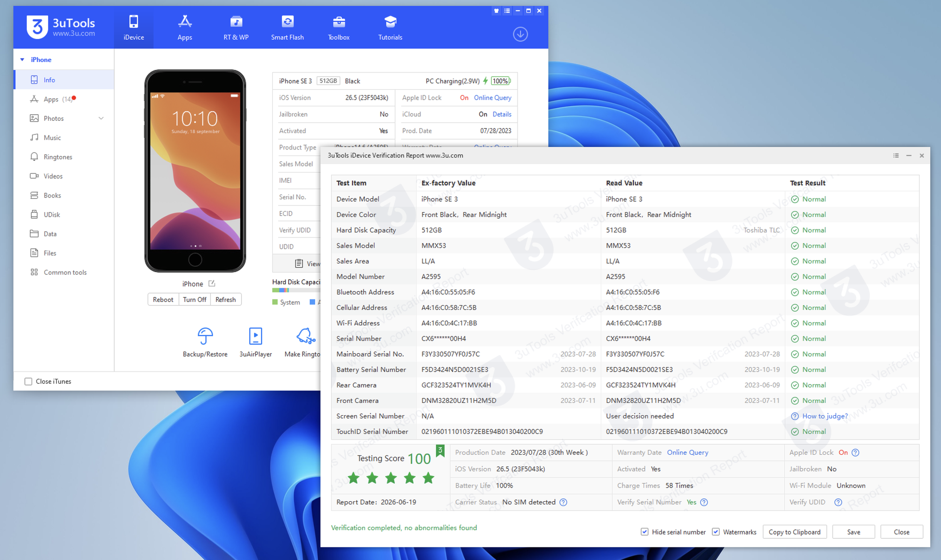The height and width of the screenshot is (560, 941).
Task: Click Copy to Clipboard button
Action: 794,532
